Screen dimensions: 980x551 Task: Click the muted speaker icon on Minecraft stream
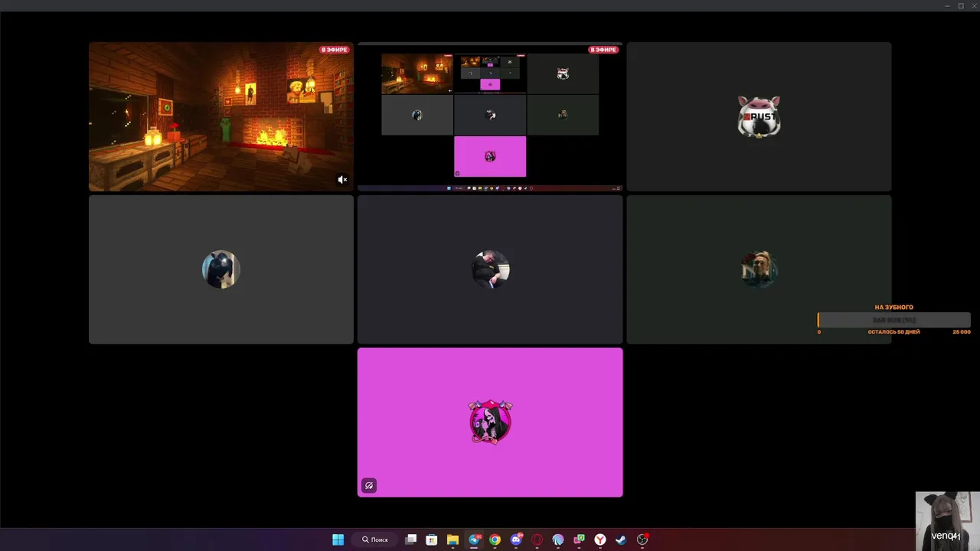[342, 180]
